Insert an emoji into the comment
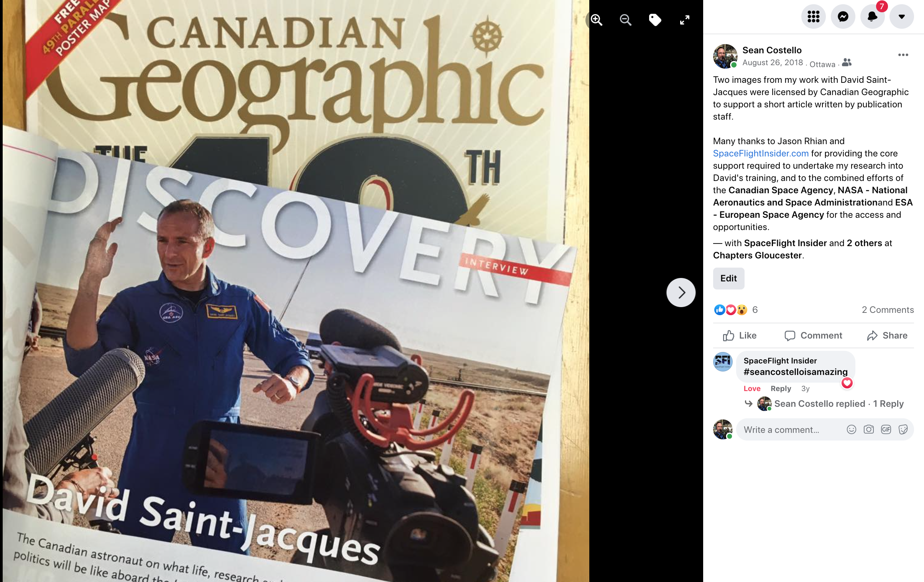 pos(851,430)
